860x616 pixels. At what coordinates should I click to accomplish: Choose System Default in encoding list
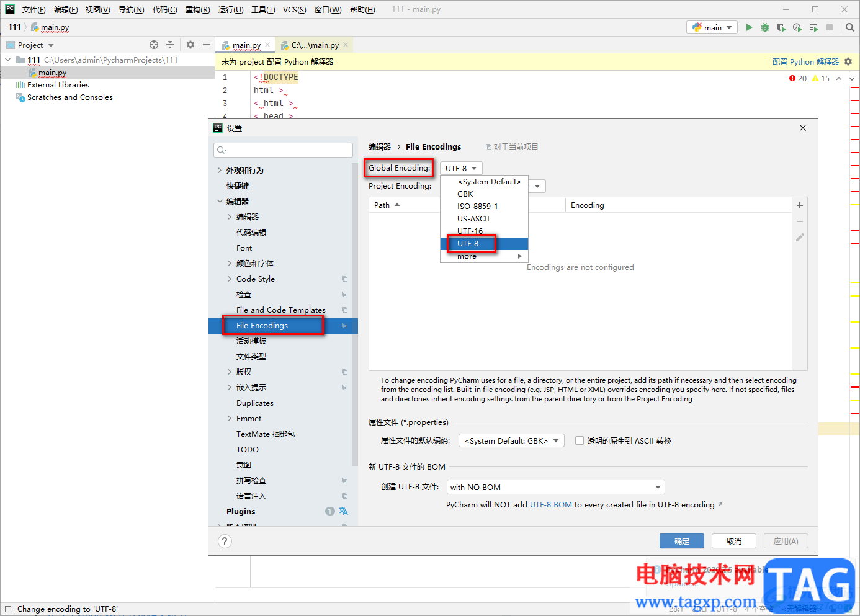coord(484,182)
